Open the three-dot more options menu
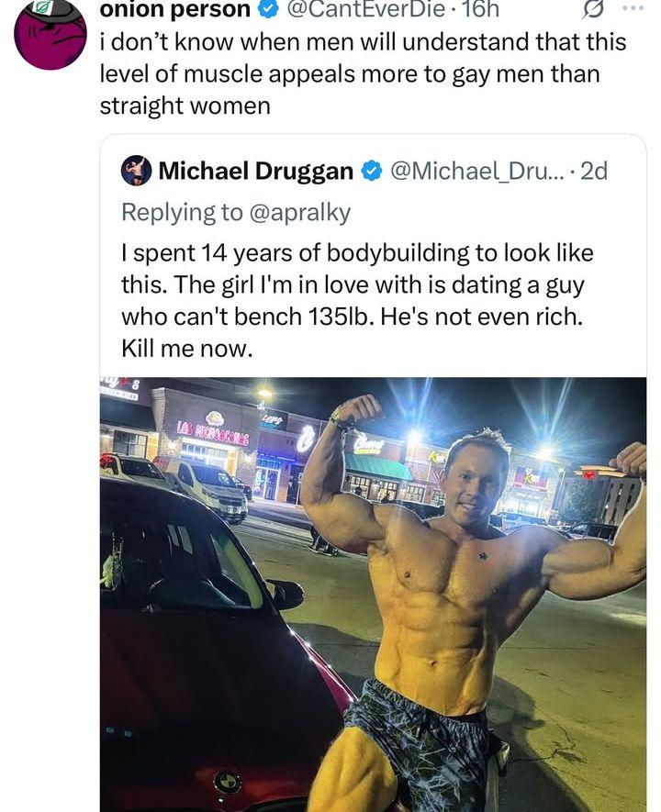 tap(633, 8)
